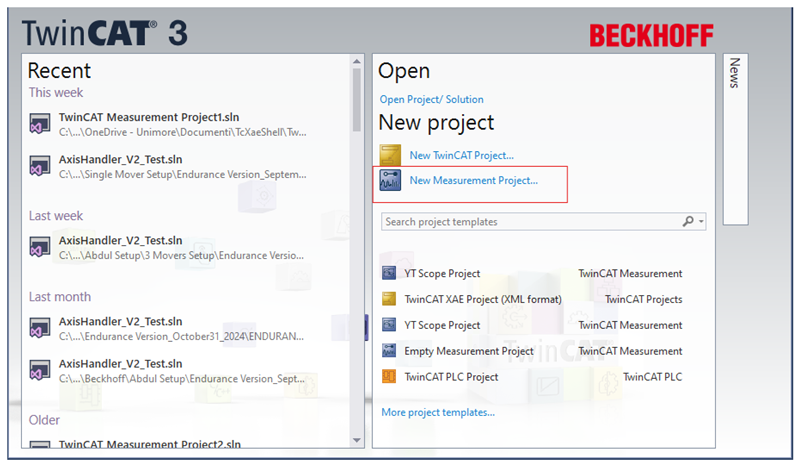The width and height of the screenshot is (799, 466).
Task: Click the New TwinCAT Project icon
Action: click(x=390, y=155)
